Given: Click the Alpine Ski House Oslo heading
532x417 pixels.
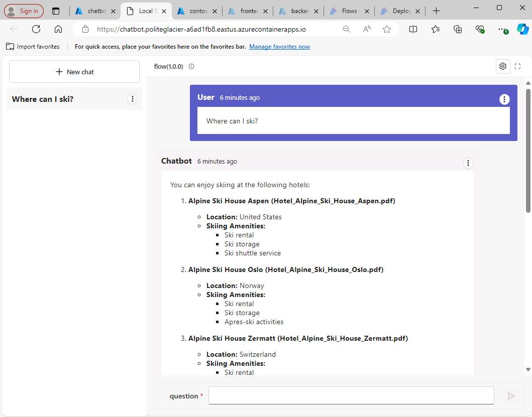Looking at the screenshot, I should pyautogui.click(x=286, y=269).
